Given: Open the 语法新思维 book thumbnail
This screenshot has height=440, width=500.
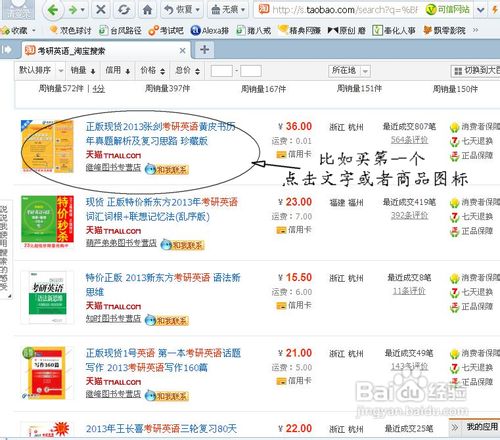Looking at the screenshot, I should click(x=47, y=297).
